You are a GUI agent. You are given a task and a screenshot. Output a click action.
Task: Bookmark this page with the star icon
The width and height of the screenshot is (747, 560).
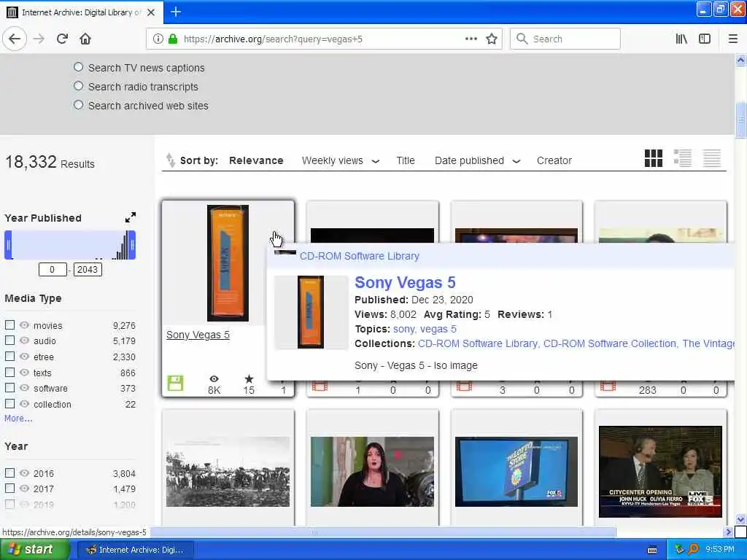(492, 39)
